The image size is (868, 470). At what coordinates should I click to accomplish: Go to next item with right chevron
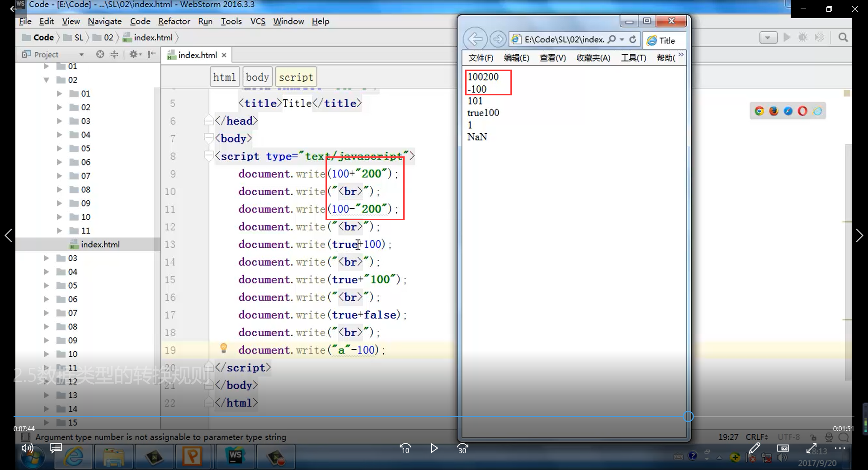click(x=859, y=235)
